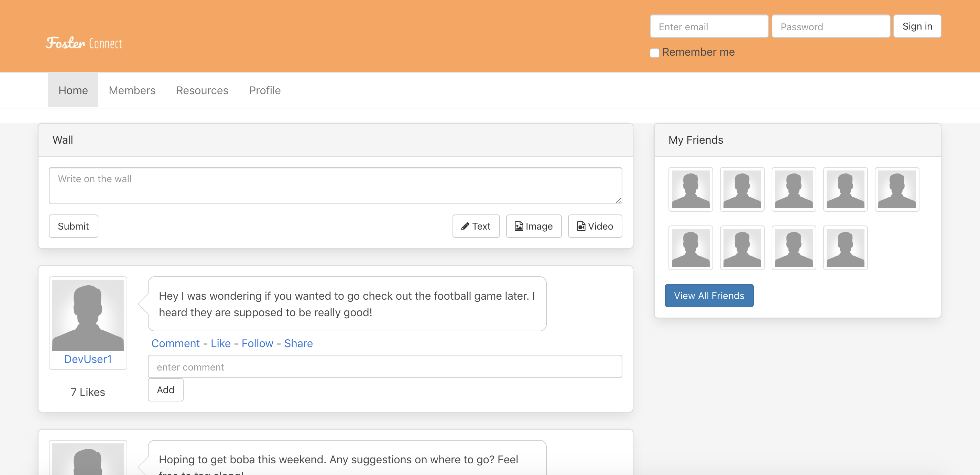Open the Members tab
This screenshot has width=980, height=475.
pyautogui.click(x=132, y=90)
